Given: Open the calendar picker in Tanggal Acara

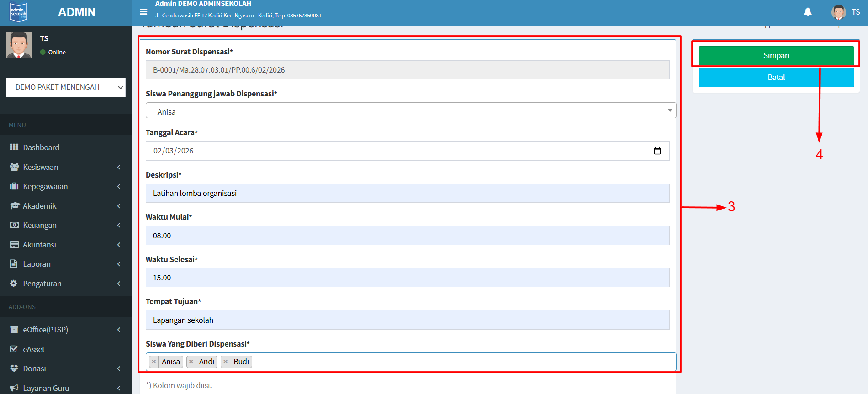Looking at the screenshot, I should point(657,151).
